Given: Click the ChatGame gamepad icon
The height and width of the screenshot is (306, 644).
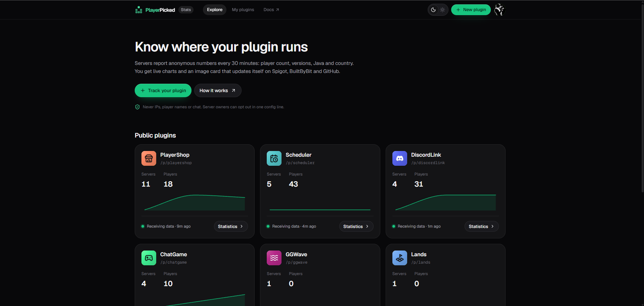Looking at the screenshot, I should [149, 258].
